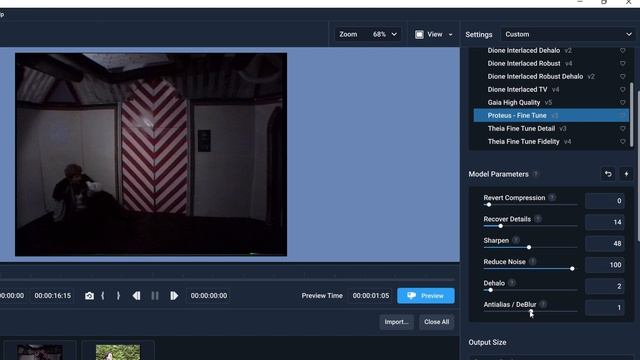640x360 pixels.
Task: Click the Antialias / DeBlur slider handle
Action: coord(531,311)
